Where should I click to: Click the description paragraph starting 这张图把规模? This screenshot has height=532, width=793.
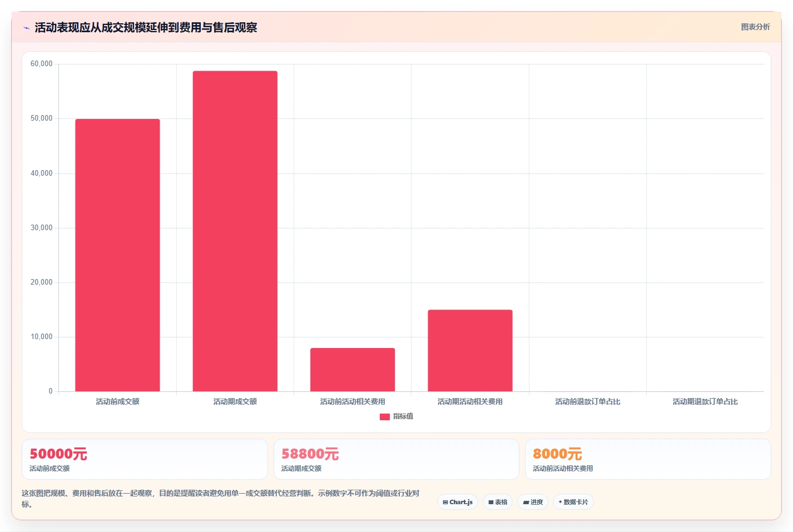pyautogui.click(x=221, y=499)
